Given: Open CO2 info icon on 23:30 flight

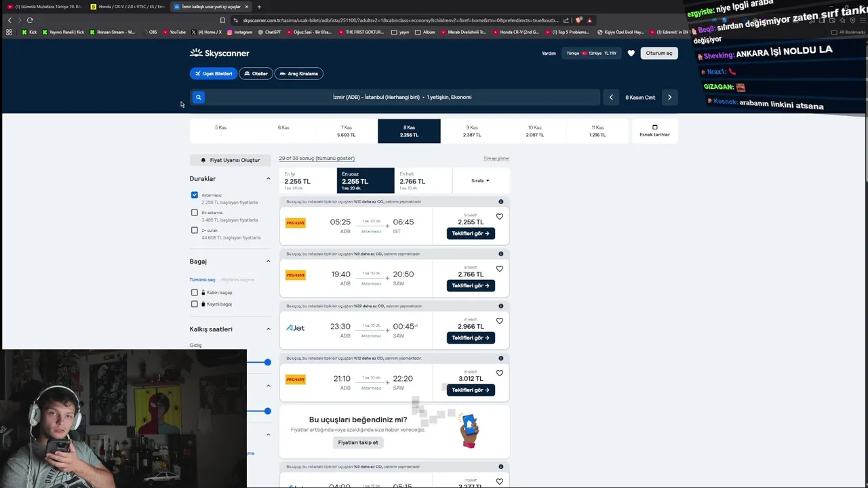Looking at the screenshot, I should [501, 306].
